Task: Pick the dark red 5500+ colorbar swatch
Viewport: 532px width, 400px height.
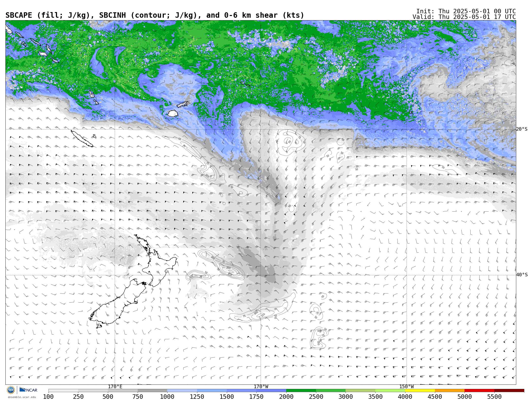Action: point(509,391)
